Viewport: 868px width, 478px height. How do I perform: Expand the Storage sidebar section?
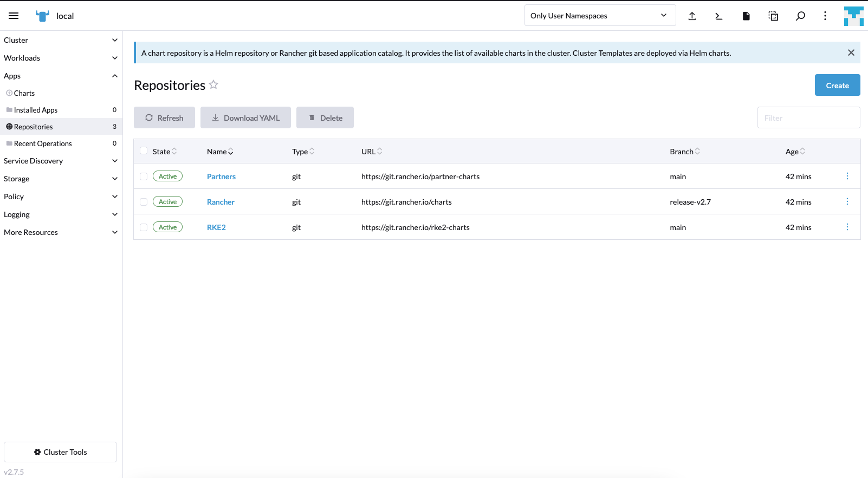click(61, 179)
